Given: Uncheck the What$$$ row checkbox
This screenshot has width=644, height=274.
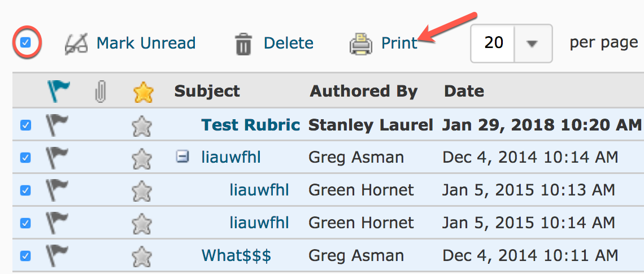Looking at the screenshot, I should [x=25, y=256].
